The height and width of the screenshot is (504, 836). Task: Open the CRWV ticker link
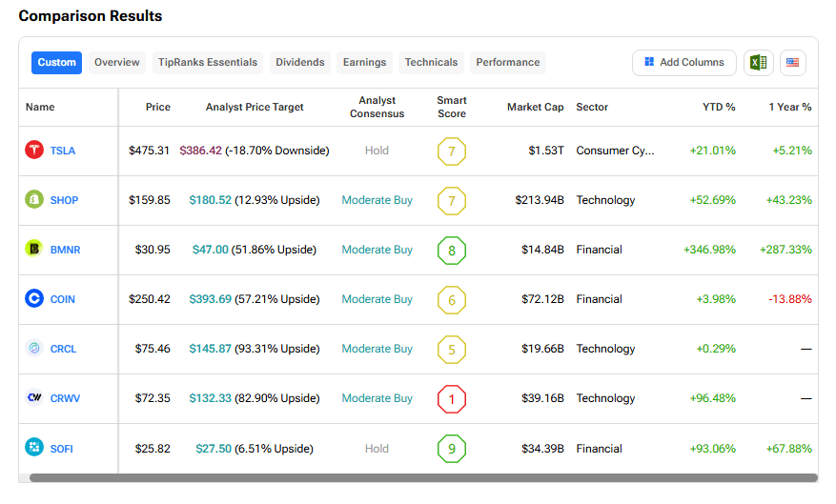coord(65,398)
